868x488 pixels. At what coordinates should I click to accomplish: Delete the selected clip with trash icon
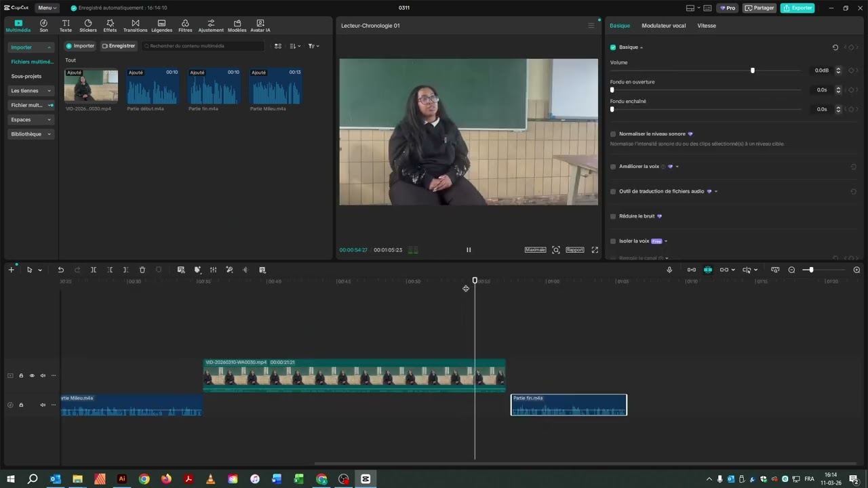pyautogui.click(x=142, y=270)
